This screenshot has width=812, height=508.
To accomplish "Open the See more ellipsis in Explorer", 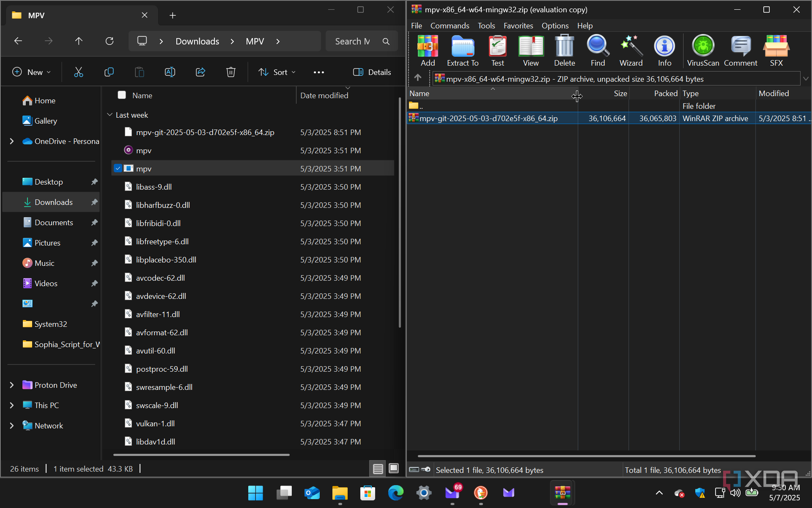I will click(319, 72).
